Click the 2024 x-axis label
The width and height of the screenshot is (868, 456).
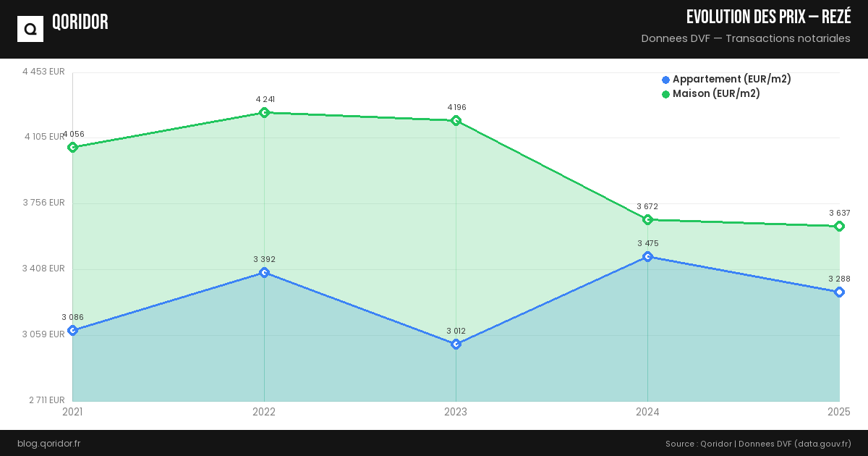pyautogui.click(x=647, y=413)
